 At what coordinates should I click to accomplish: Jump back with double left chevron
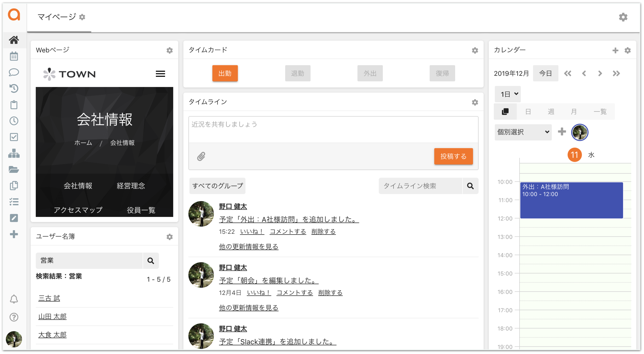[x=568, y=74]
